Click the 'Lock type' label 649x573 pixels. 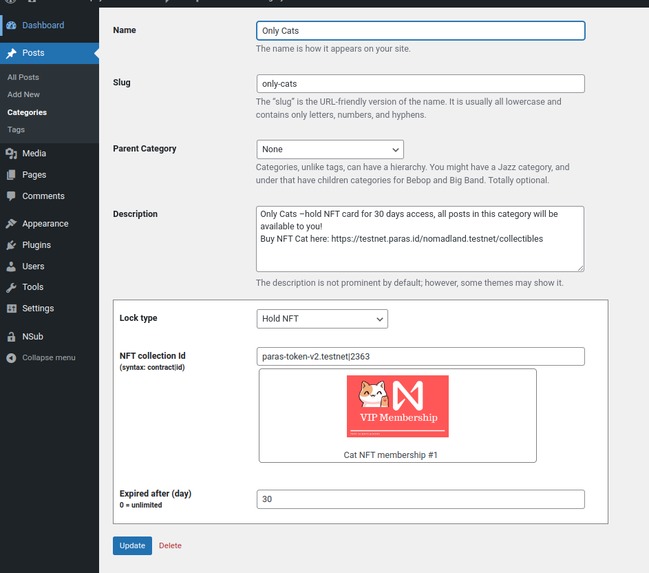click(138, 318)
